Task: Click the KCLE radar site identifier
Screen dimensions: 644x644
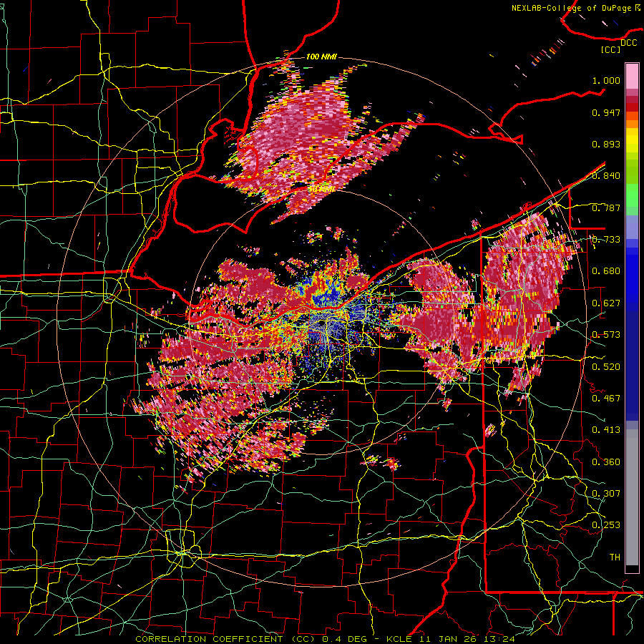Action: click(x=399, y=639)
